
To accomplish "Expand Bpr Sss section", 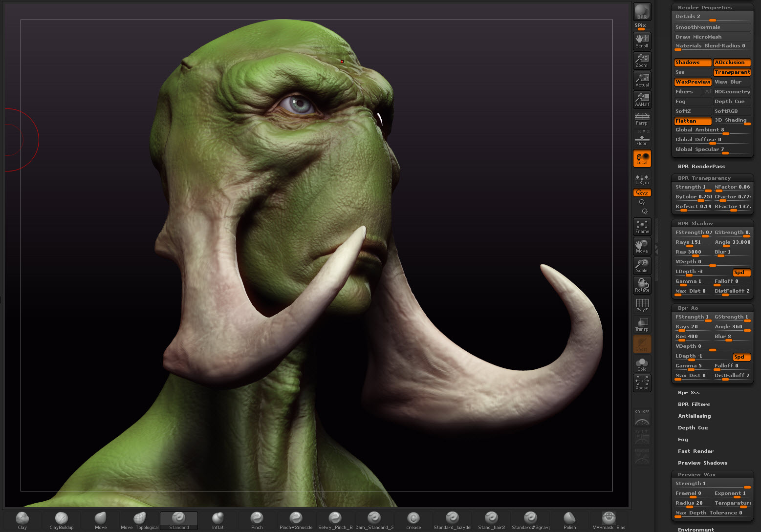I will coord(689,393).
